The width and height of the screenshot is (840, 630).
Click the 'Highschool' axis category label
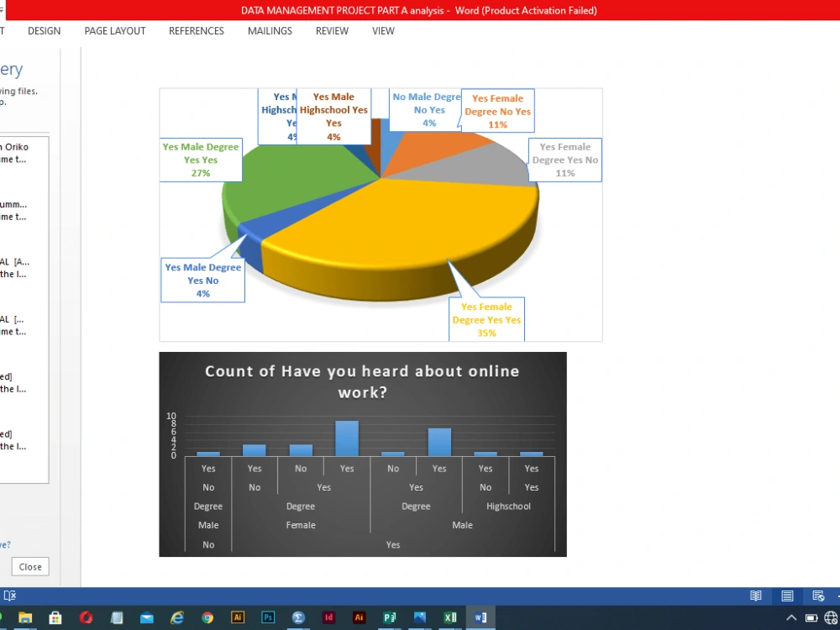(x=508, y=507)
